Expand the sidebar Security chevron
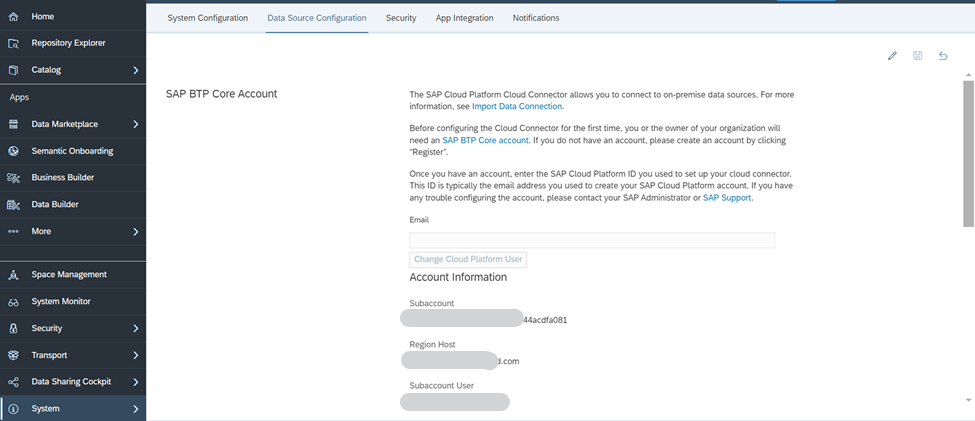Image resolution: width=975 pixels, height=421 pixels. 136,328
